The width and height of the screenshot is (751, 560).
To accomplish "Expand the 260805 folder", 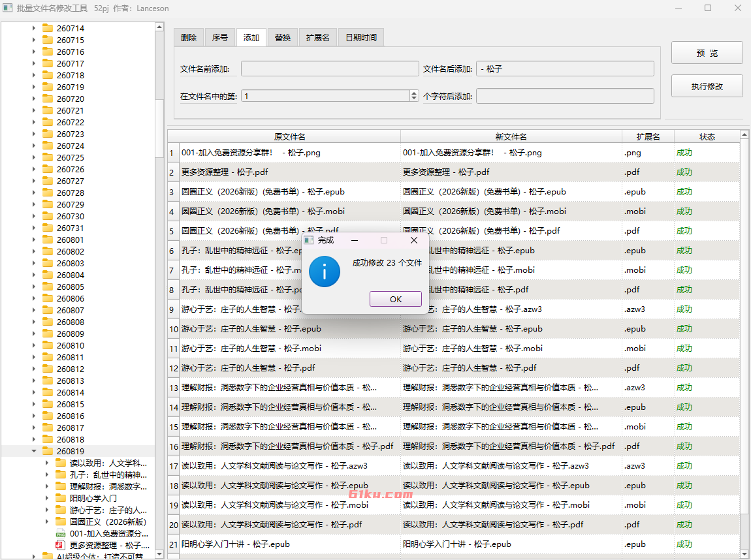I will tap(33, 287).
